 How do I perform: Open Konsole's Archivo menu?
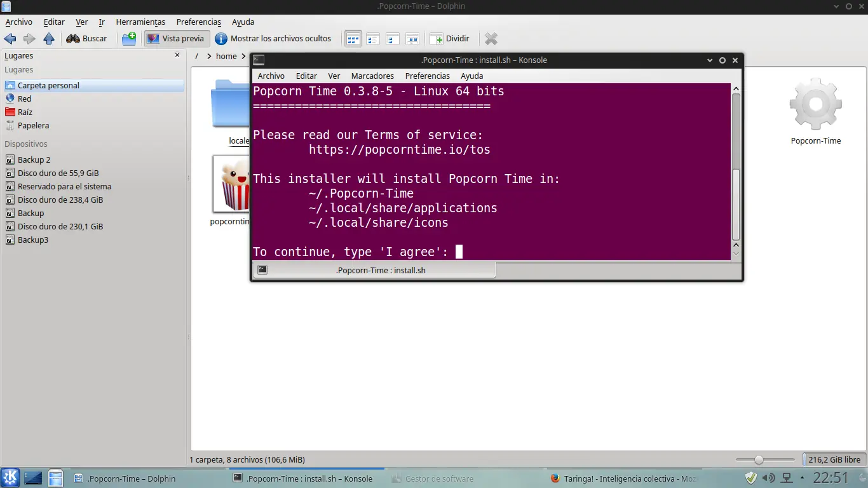pyautogui.click(x=271, y=76)
